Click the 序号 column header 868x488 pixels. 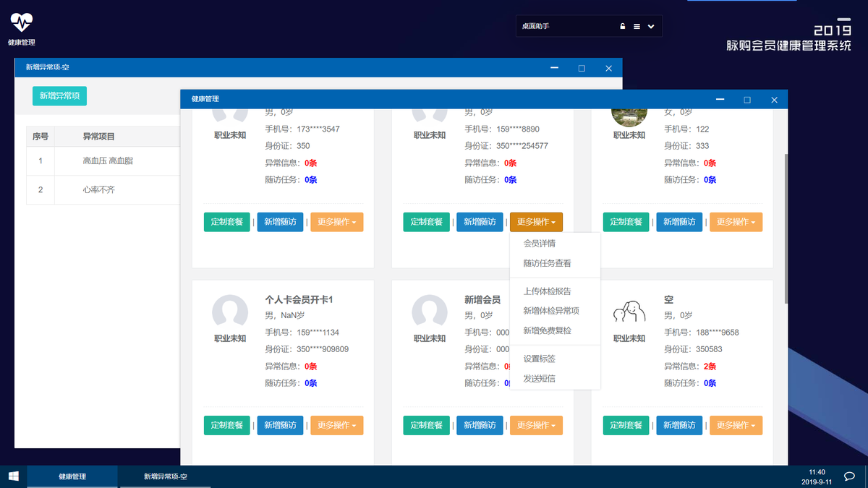(41, 136)
